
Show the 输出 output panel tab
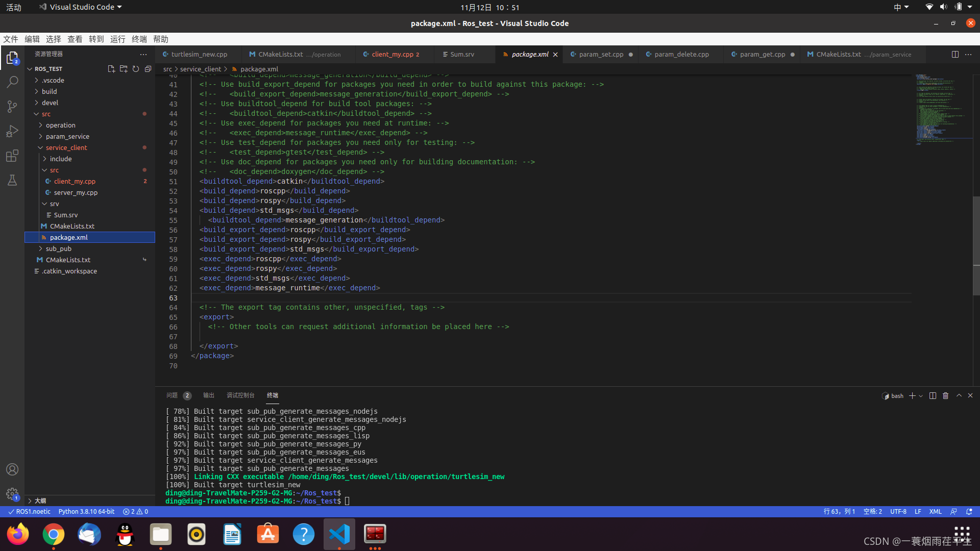(x=209, y=395)
